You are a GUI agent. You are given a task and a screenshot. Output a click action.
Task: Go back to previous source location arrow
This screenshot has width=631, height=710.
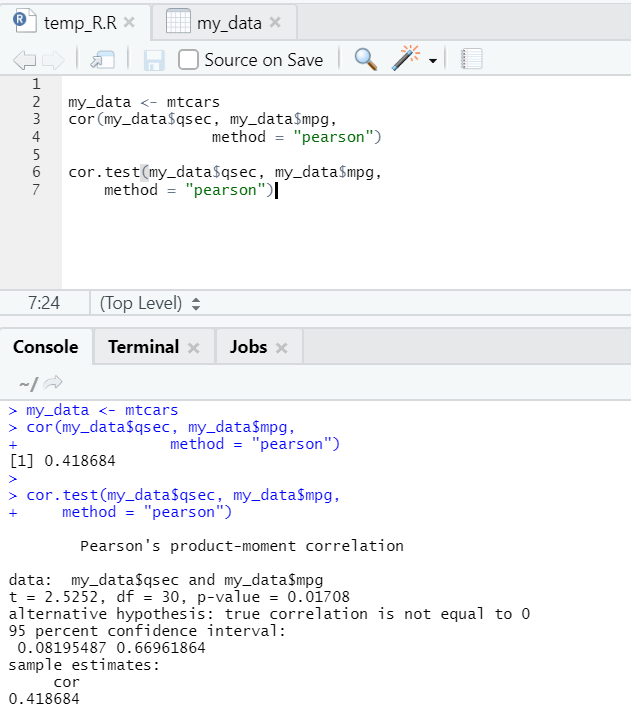click(x=24, y=60)
